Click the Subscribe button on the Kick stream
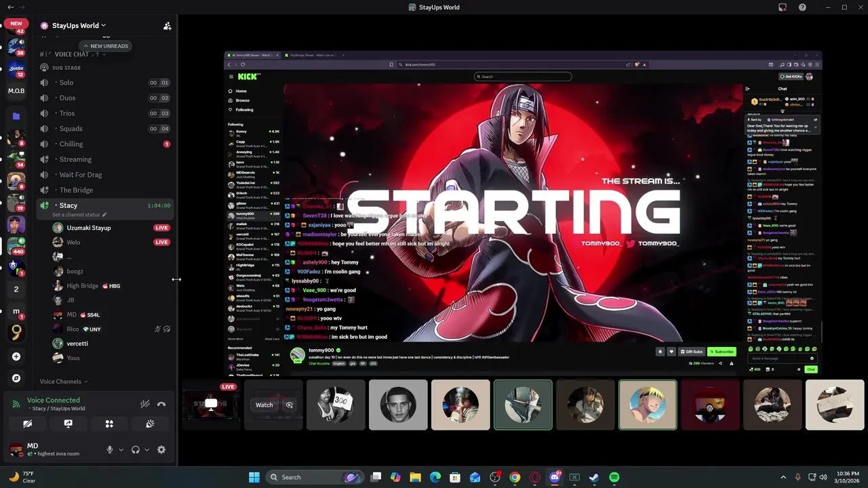This screenshot has width=868, height=488. tap(722, 352)
